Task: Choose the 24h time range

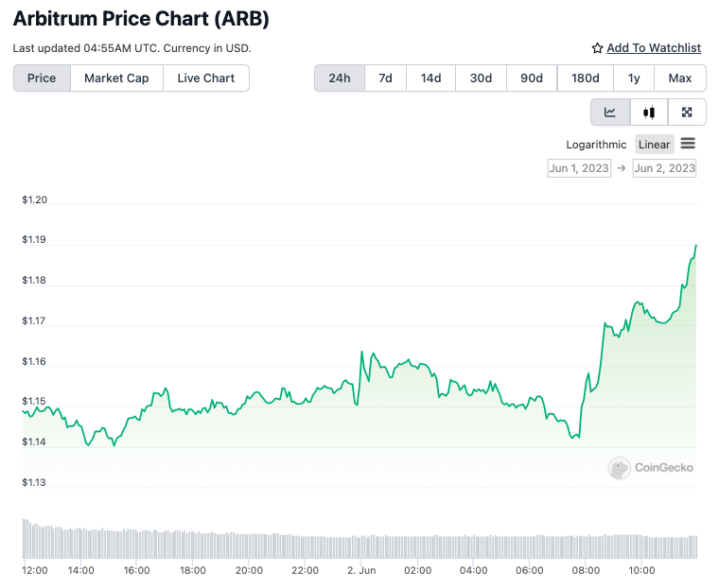Action: point(340,78)
